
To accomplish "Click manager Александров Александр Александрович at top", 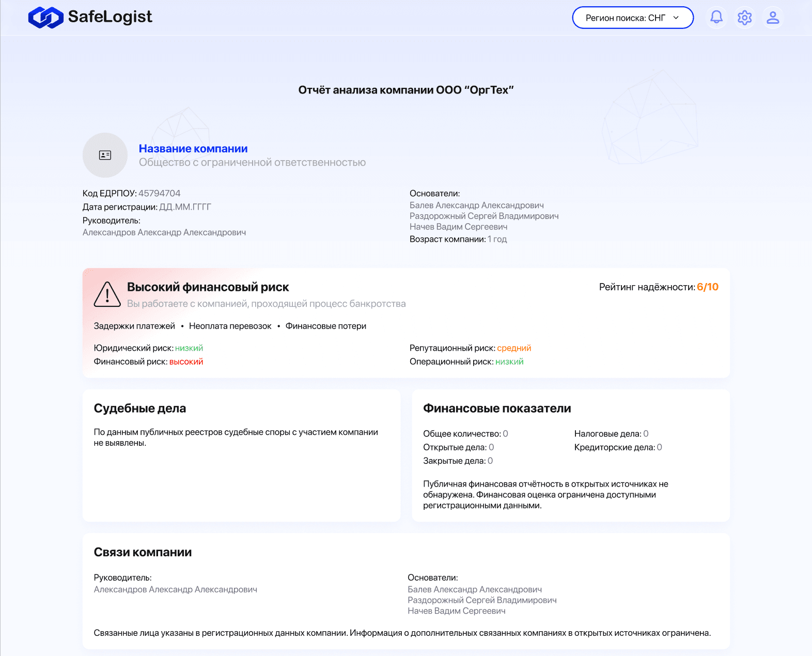I will point(164,232).
